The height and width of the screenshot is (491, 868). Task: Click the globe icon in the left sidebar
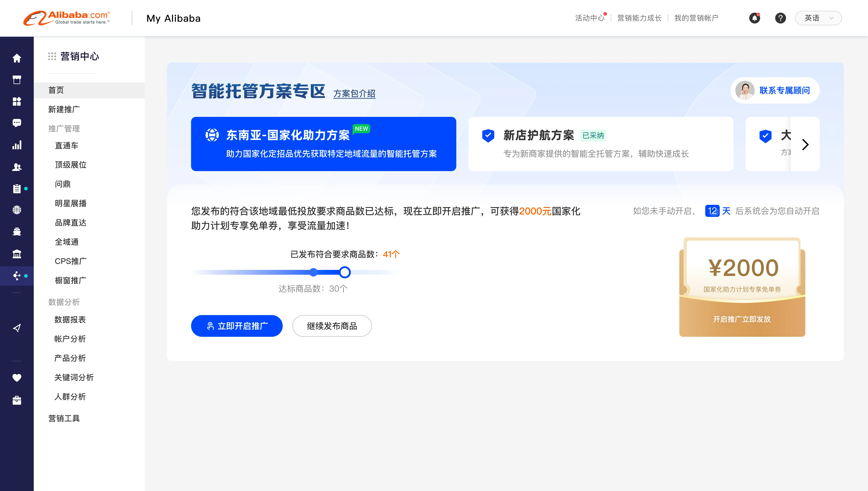coord(16,210)
